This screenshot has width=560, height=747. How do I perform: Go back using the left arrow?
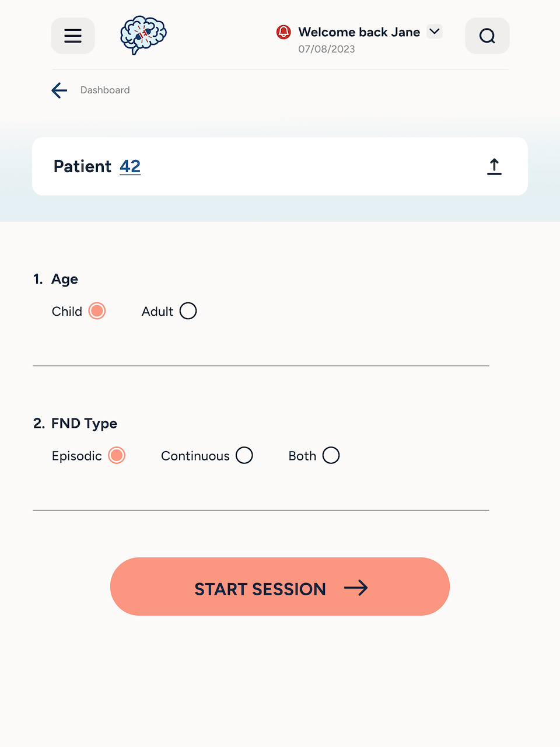tap(60, 90)
